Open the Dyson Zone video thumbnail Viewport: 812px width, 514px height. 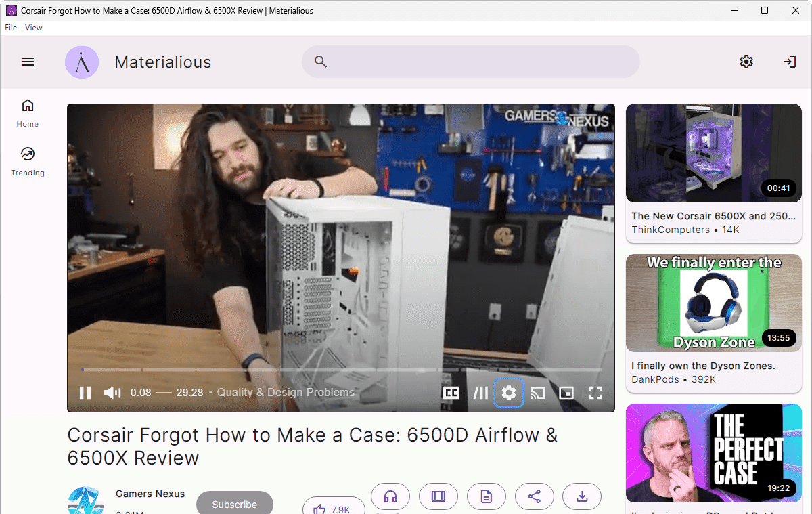[x=714, y=303]
